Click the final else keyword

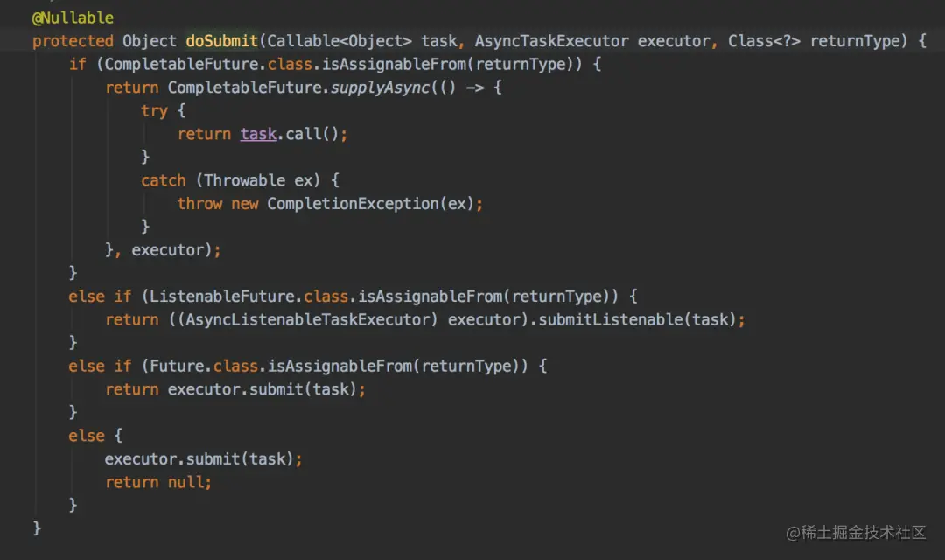coord(86,436)
